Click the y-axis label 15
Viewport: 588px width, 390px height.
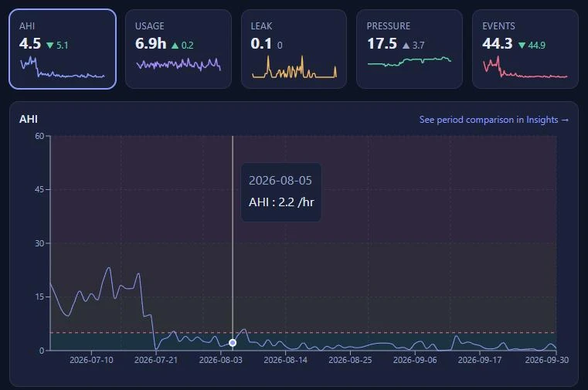[39, 297]
